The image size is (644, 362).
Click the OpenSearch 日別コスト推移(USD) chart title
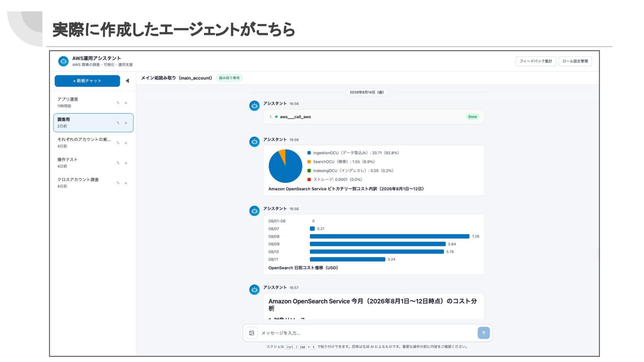coord(303,268)
